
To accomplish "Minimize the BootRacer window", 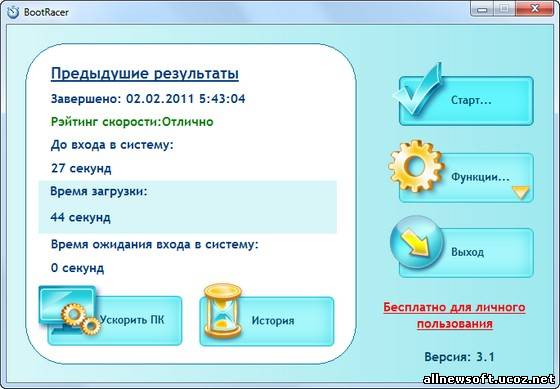I will [481, 9].
